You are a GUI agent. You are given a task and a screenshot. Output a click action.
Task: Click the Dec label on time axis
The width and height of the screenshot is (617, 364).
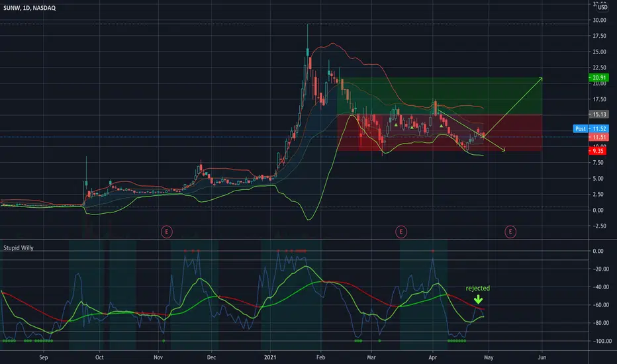[211, 357]
